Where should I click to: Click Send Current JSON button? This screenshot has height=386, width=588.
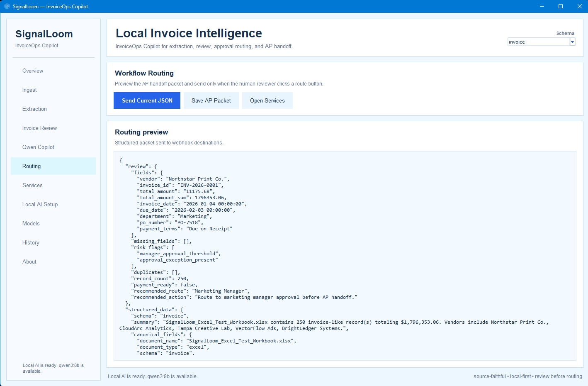[x=147, y=100]
